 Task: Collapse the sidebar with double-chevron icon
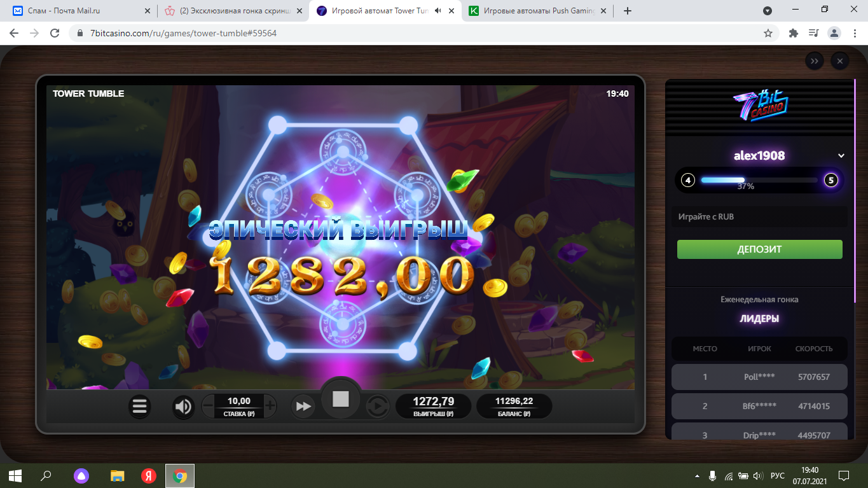815,61
